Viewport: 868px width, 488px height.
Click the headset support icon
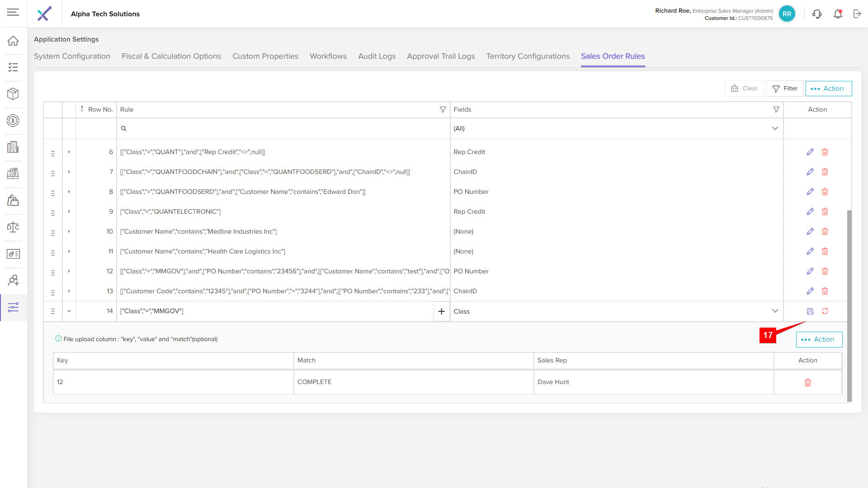[817, 14]
